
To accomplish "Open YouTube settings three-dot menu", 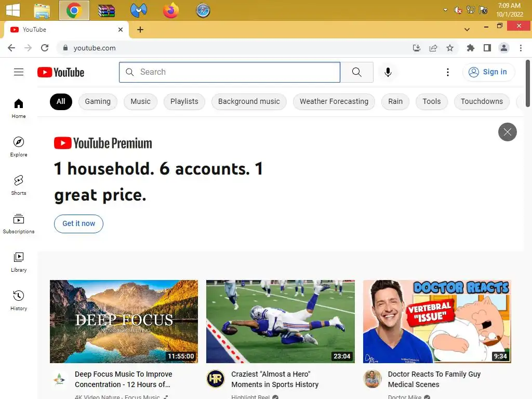I will tap(448, 72).
